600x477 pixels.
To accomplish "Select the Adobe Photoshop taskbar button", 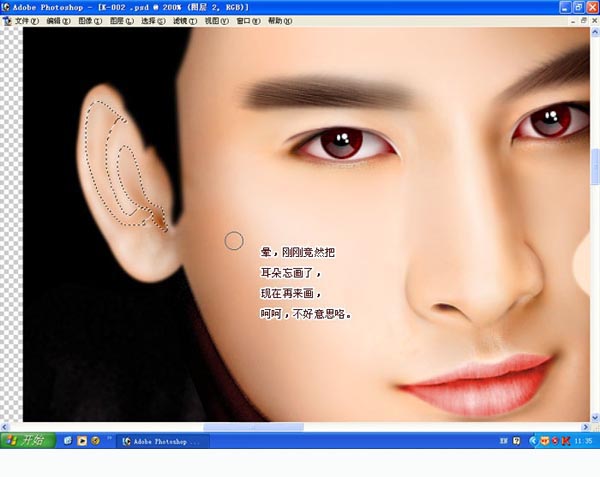I will coord(160,440).
